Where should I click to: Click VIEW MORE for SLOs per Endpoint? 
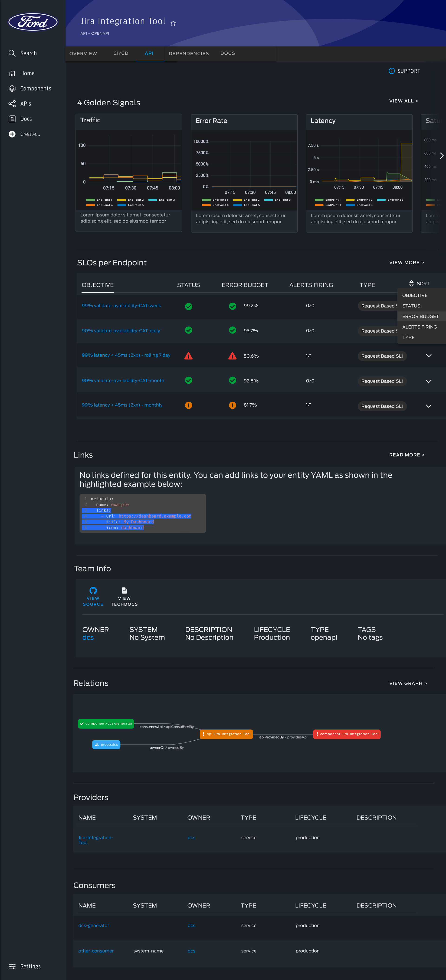(x=407, y=262)
